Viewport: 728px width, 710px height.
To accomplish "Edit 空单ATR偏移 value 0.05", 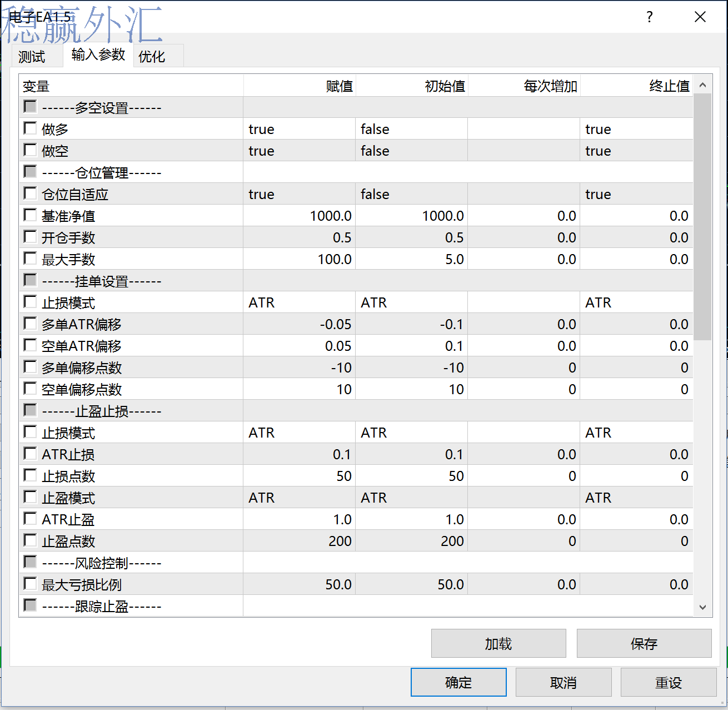I will (x=299, y=346).
